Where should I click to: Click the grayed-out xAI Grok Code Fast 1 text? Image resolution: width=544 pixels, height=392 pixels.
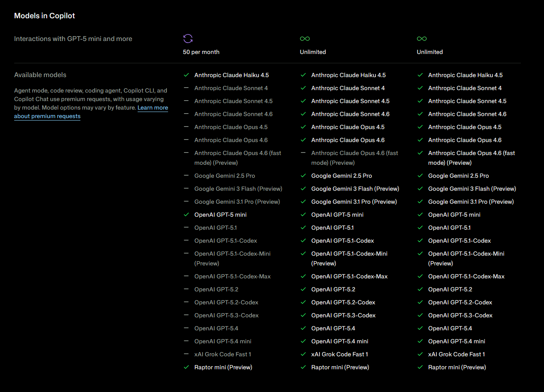click(x=223, y=354)
